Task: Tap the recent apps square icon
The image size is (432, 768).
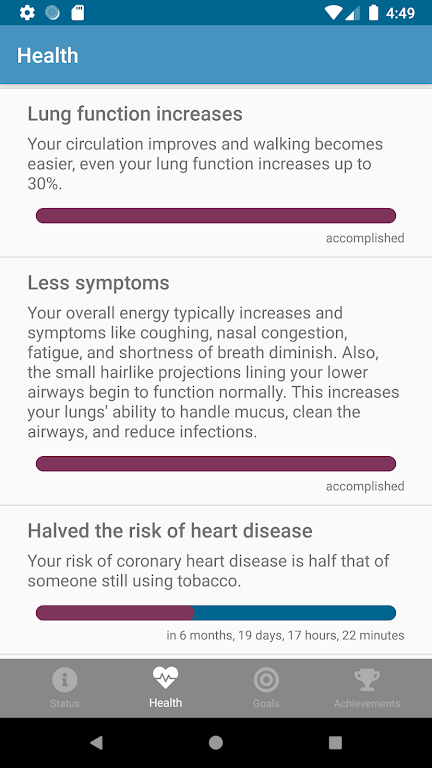Action: click(x=336, y=743)
